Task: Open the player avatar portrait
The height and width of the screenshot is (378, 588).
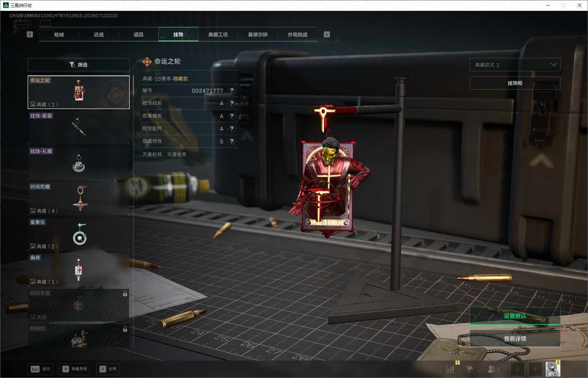Action: (x=553, y=369)
